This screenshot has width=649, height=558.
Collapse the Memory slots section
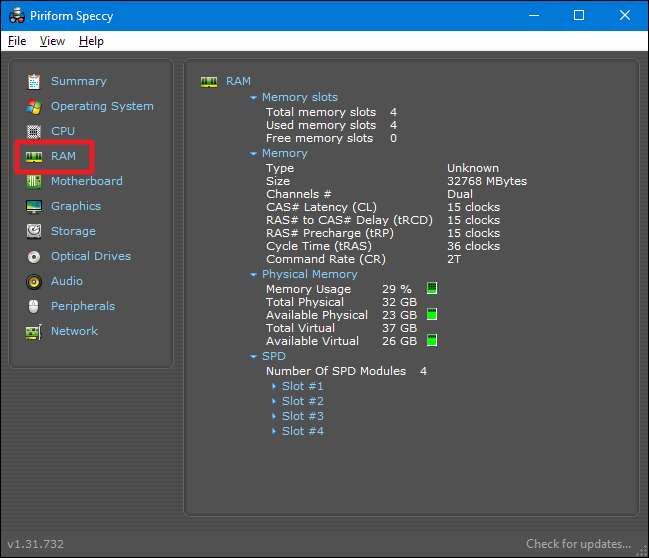click(254, 98)
